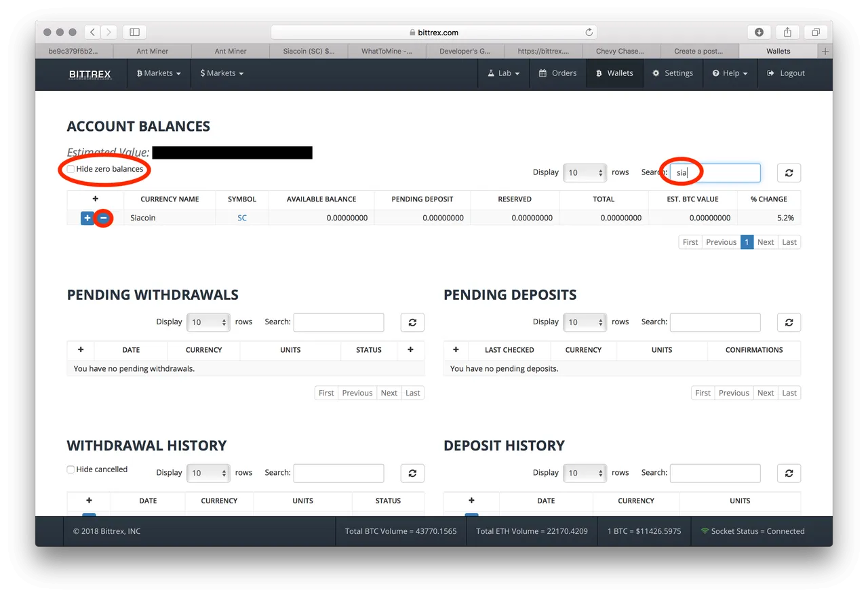Show all tabs overview button
The height and width of the screenshot is (597, 868).
click(x=816, y=32)
